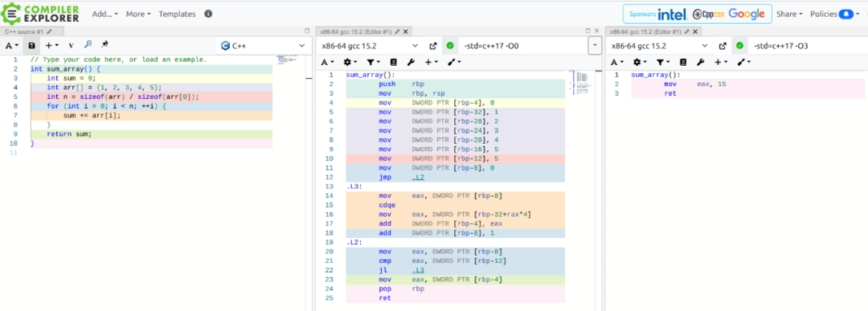Open the output gear dropdown in the -O0 pane
The width and height of the screenshot is (868, 311).
350,63
